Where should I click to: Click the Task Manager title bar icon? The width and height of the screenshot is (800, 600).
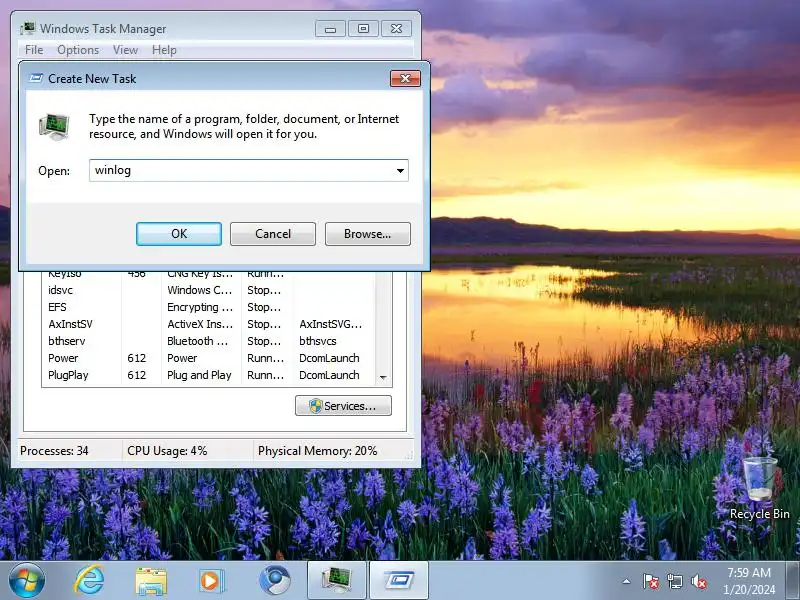[x=28, y=28]
